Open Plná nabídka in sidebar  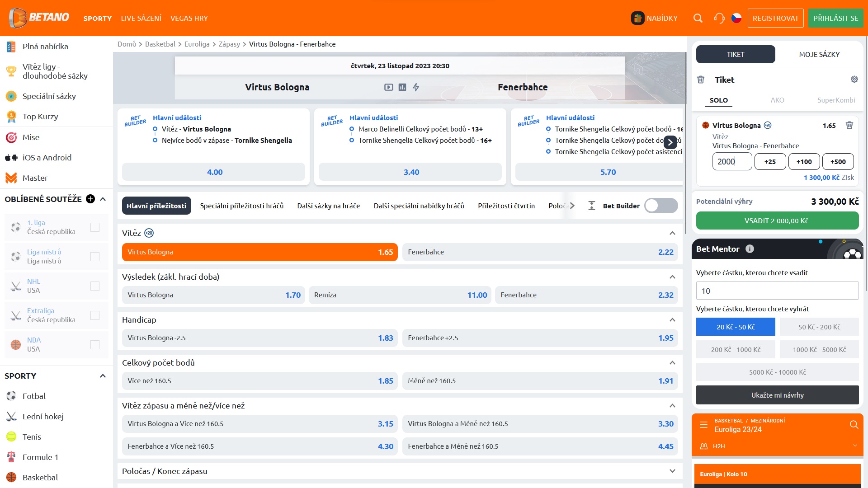click(x=45, y=46)
